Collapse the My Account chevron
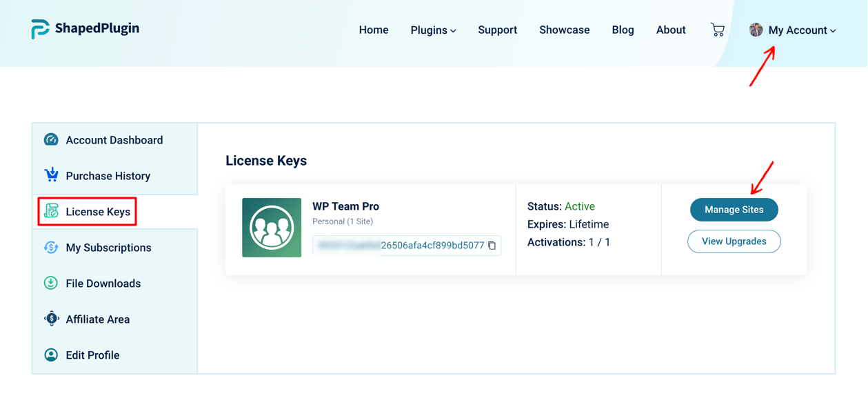Screen dimensions: 868x407 tap(833, 30)
